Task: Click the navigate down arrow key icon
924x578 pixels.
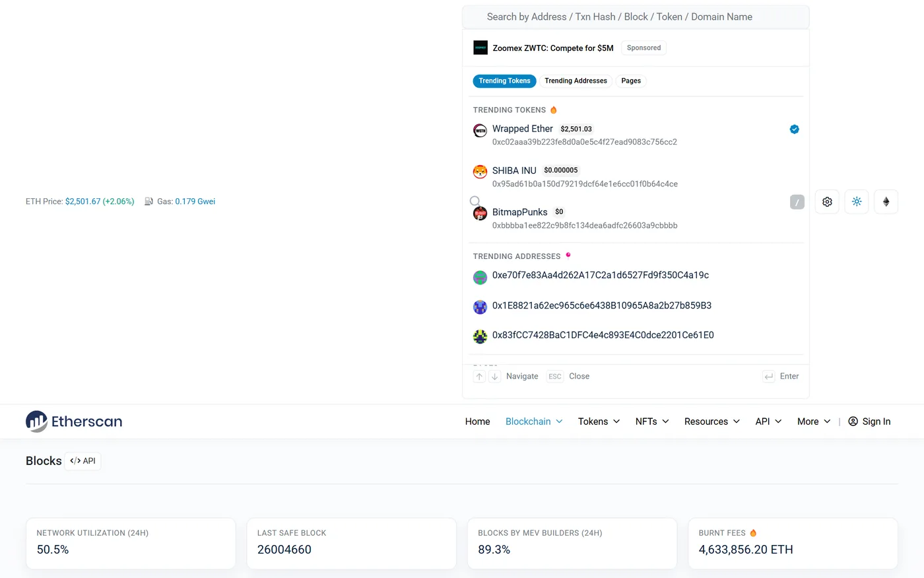Action: (494, 377)
